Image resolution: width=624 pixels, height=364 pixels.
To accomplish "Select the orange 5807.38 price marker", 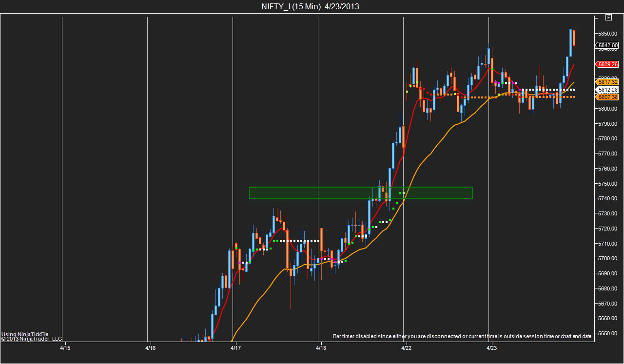I will click(608, 97).
